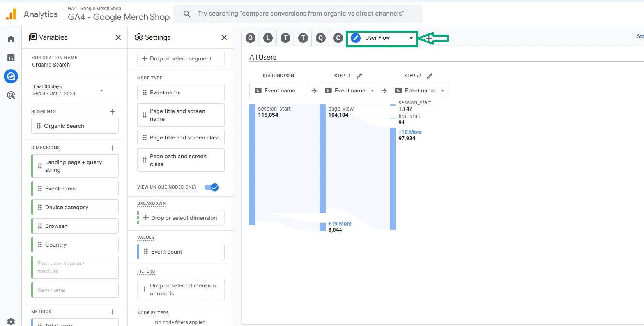Edit Step +2 with pencil icon
This screenshot has height=326, width=644.
click(430, 76)
